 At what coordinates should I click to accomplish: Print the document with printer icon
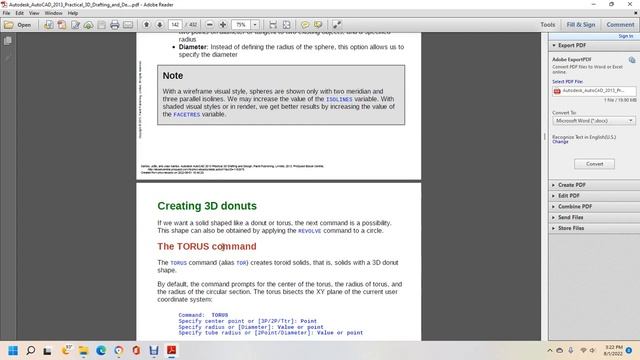click(115, 25)
